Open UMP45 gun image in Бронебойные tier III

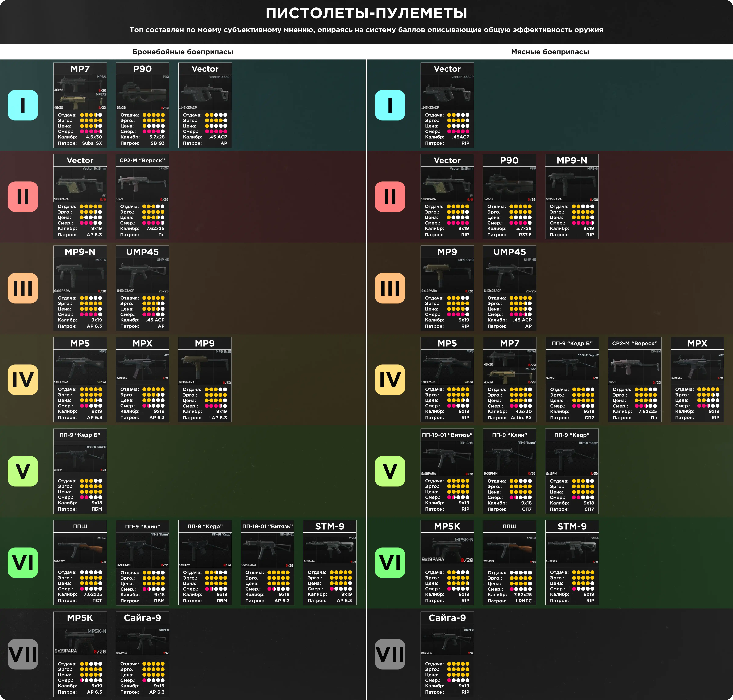tap(142, 275)
